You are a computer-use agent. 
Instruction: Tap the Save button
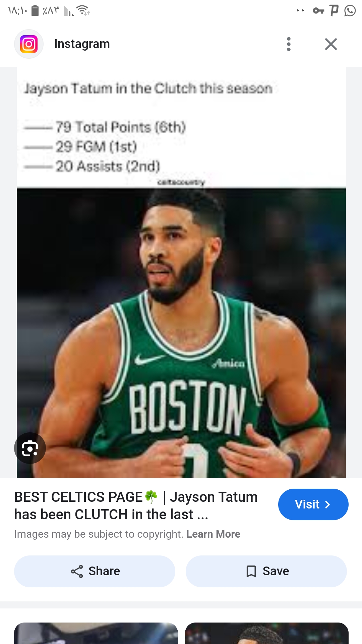pos(266,571)
